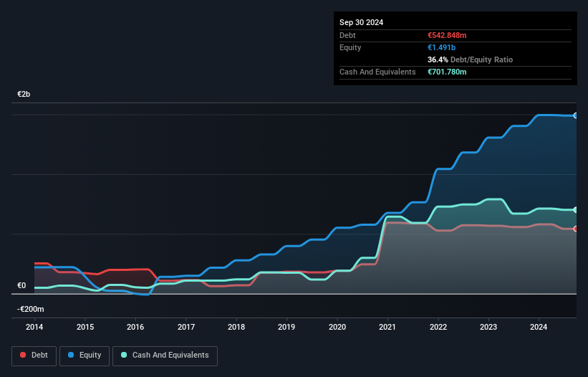The image size is (588, 377).
Task: Click the red Debt legend dot
Action: click(x=23, y=355)
